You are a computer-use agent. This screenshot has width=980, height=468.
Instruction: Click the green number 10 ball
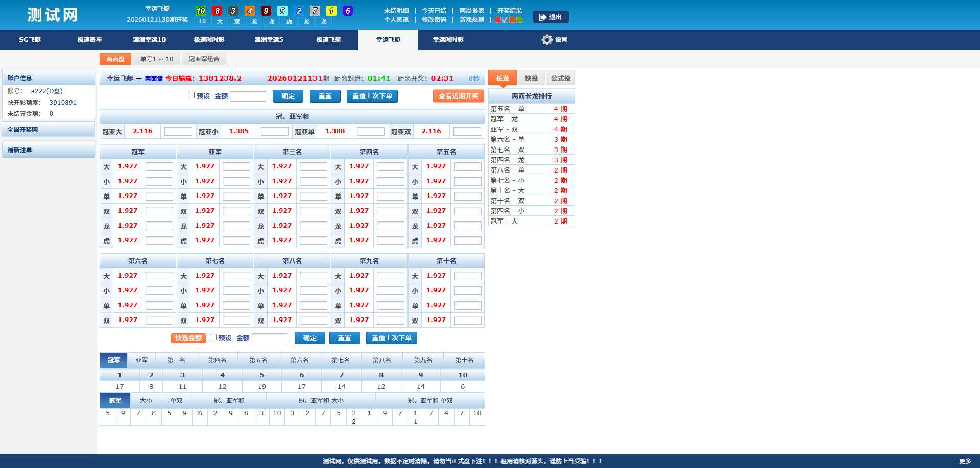point(201,11)
